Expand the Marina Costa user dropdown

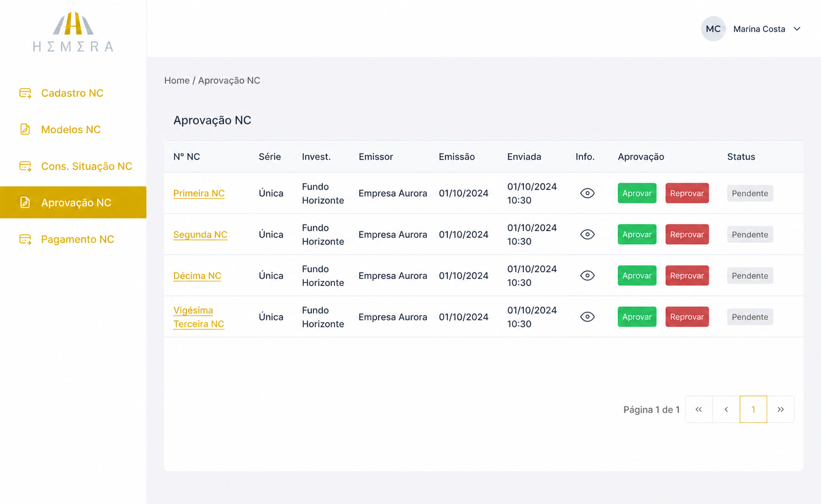tap(797, 29)
